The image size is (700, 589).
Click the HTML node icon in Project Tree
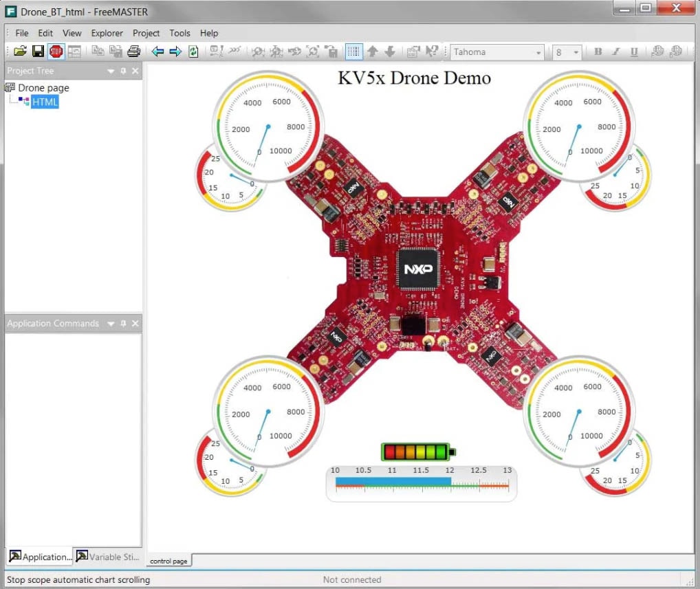click(24, 102)
